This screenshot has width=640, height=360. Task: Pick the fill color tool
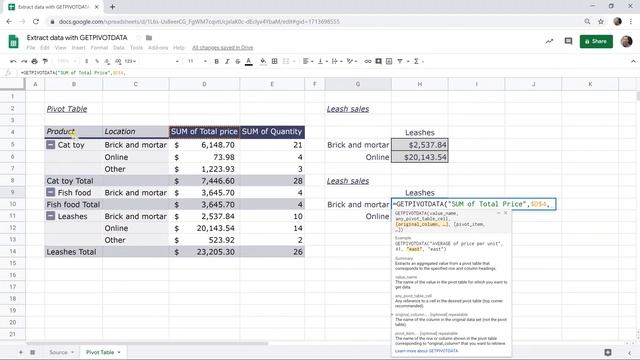tap(263, 61)
